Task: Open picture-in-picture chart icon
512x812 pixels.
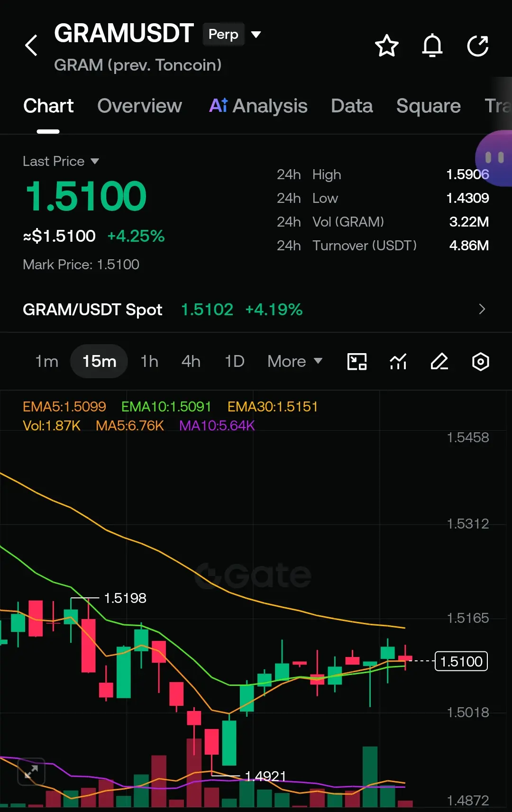Action: click(x=357, y=362)
